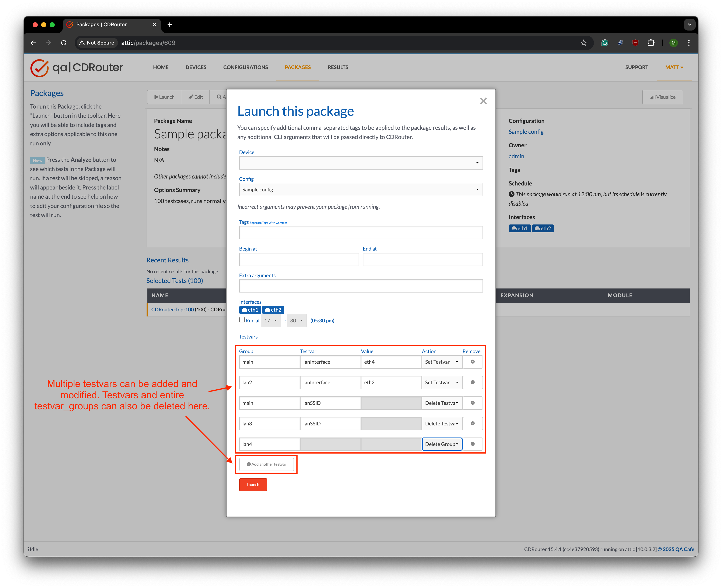Image resolution: width=722 pixels, height=588 pixels.
Task: Open the browser Extensions puzzle icon
Action: (651, 43)
